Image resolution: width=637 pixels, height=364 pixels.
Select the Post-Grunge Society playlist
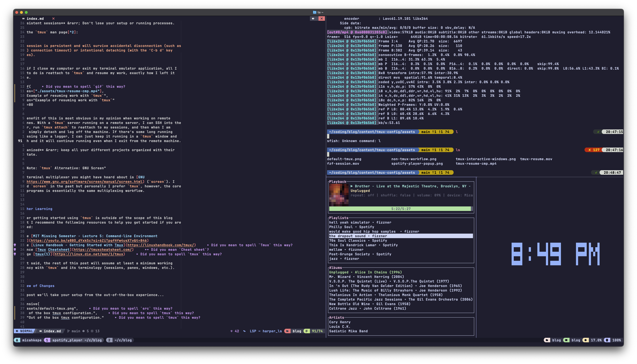point(360,254)
